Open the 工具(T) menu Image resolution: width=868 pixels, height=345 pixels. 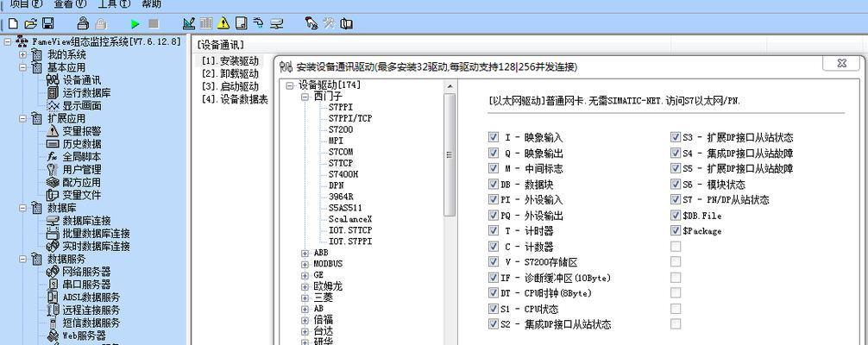114,3
